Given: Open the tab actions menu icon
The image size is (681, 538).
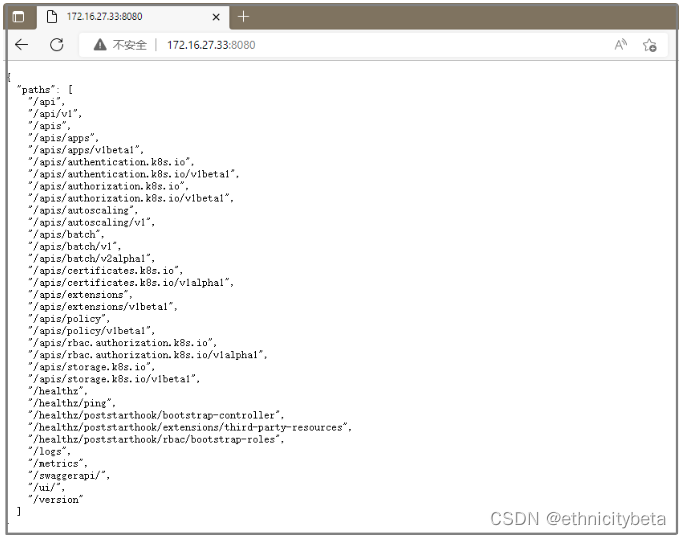Looking at the screenshot, I should click(x=18, y=17).
